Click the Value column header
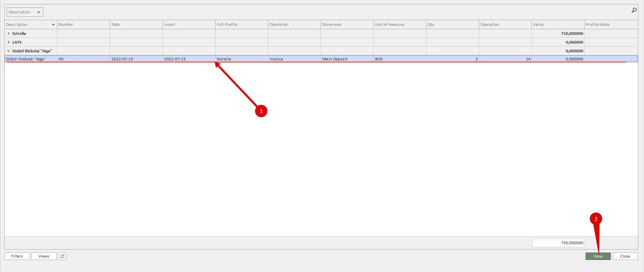 (x=558, y=24)
